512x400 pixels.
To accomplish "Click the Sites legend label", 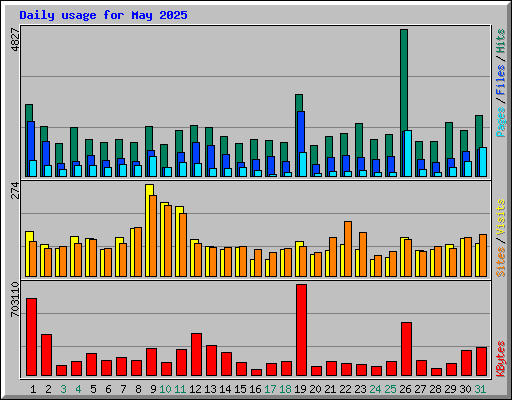I will pyautogui.click(x=500, y=262).
